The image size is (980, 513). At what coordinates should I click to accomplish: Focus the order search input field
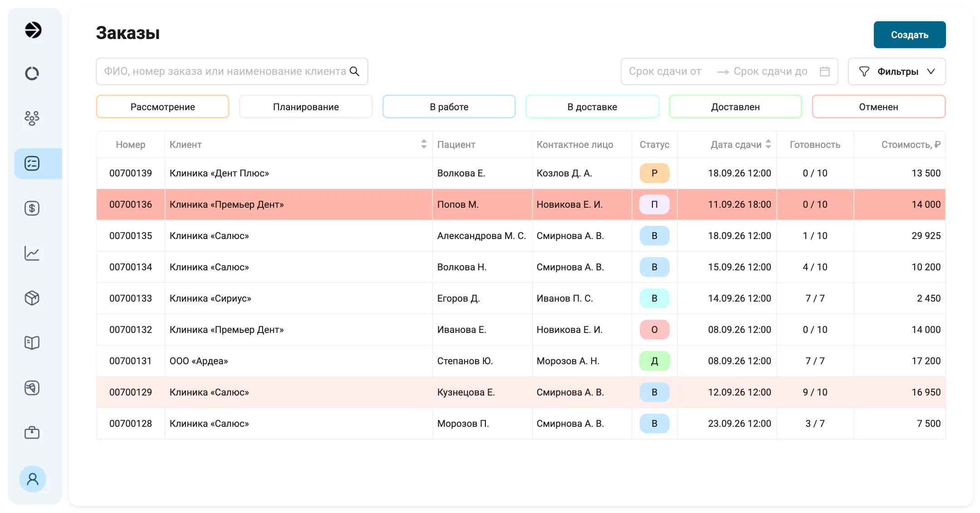click(232, 71)
